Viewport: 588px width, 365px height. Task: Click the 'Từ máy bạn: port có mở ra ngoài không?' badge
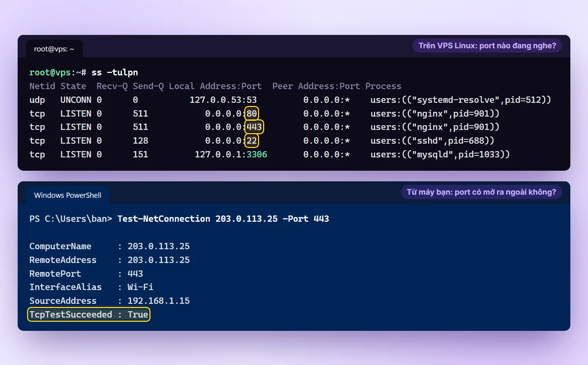(x=481, y=192)
